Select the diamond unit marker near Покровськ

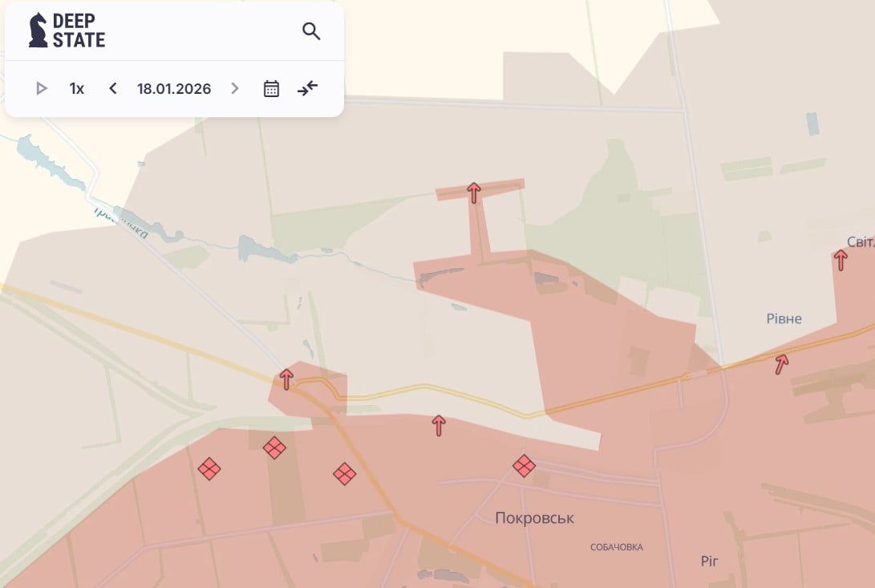524,465
